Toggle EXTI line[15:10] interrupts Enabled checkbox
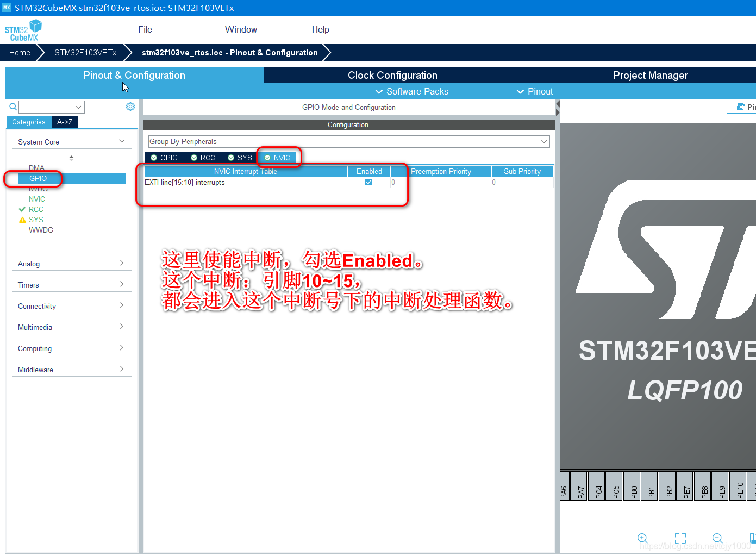 coord(368,182)
